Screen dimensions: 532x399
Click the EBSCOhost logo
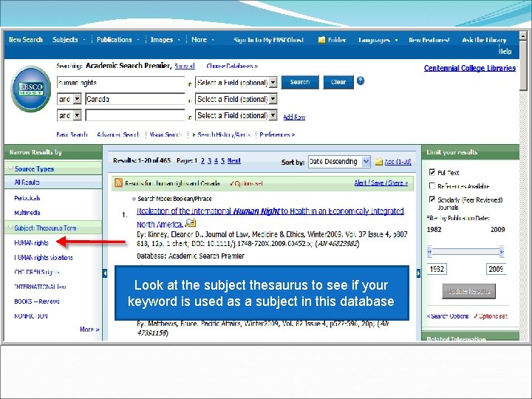31,89
